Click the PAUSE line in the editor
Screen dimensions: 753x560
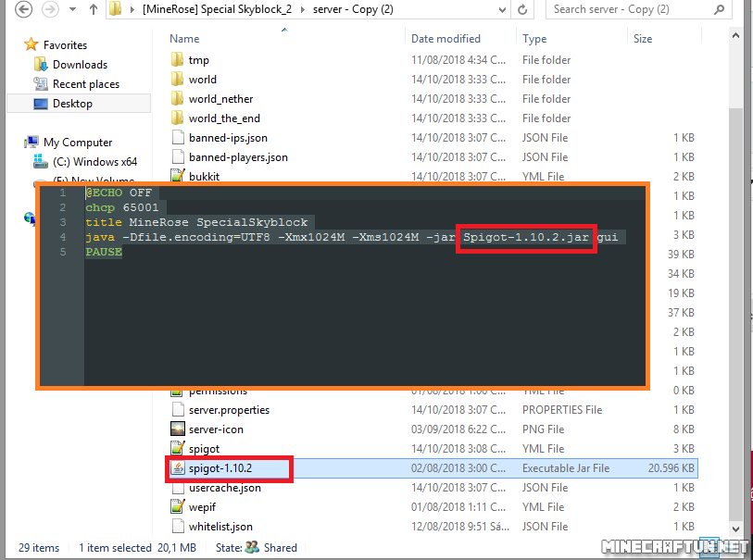pos(103,252)
